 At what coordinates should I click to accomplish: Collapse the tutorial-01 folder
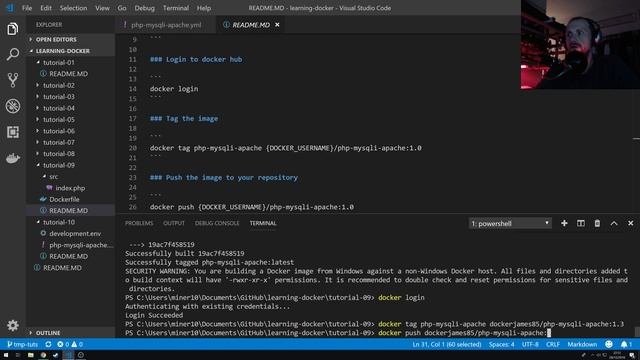point(59,62)
